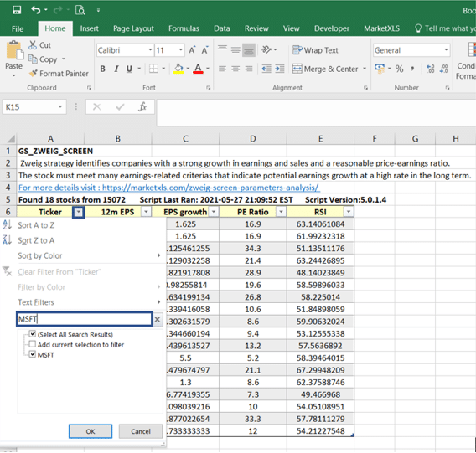This screenshot has width=476, height=453.
Task: Click OK in the filter menu
Action: (x=91, y=431)
